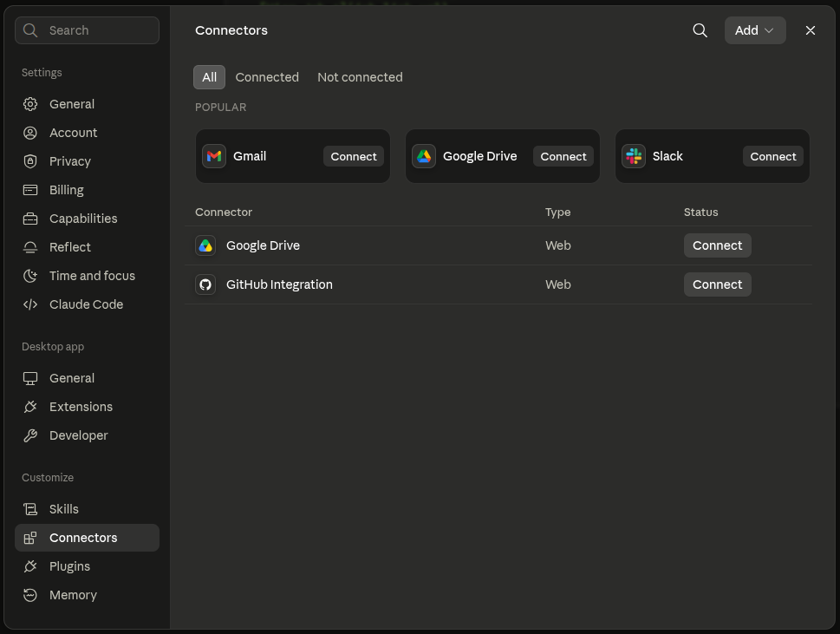Screen dimensions: 840x634
Task: Connect Google Drive in the table row
Action: (717, 245)
